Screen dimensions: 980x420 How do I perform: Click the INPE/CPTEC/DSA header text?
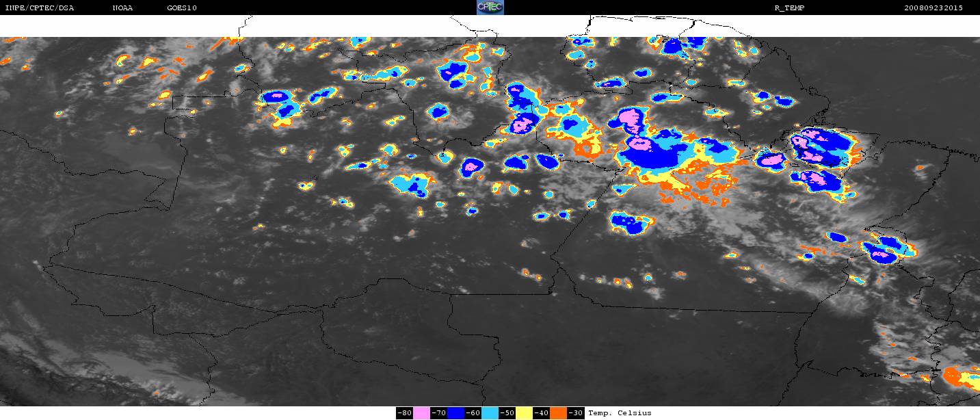tap(39, 8)
